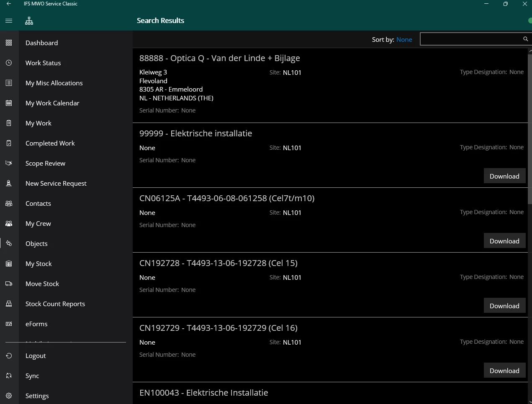Click the search results filter field
The width and height of the screenshot is (532, 404).
coord(470,39)
